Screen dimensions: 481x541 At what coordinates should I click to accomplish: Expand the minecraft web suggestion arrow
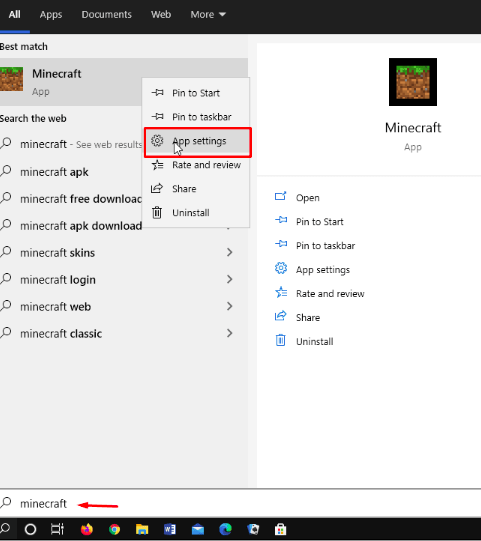coord(230,306)
